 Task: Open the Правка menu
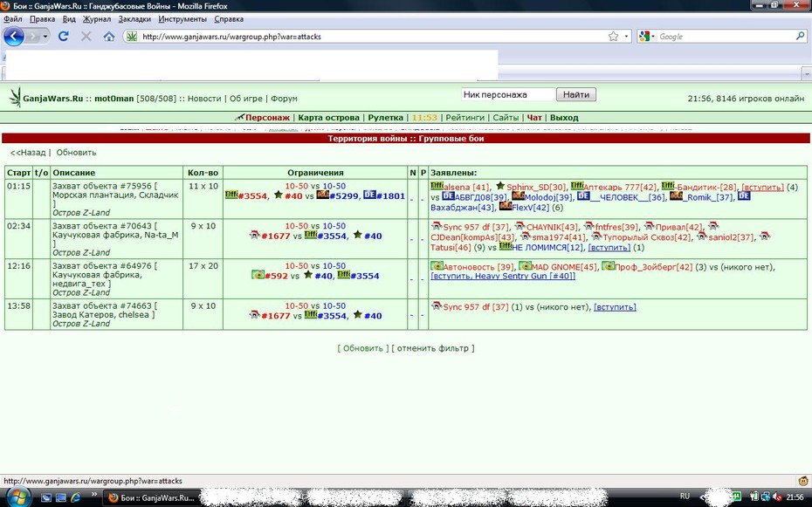[x=43, y=19]
